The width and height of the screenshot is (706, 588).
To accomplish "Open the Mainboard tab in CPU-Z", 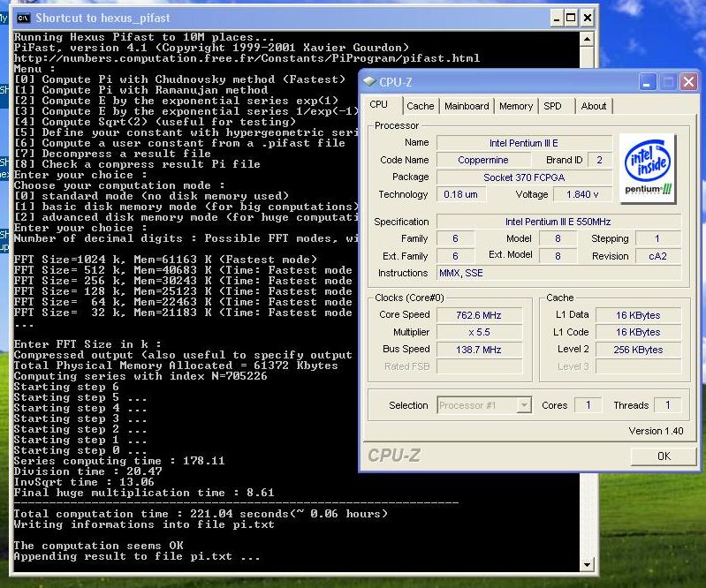I will [x=467, y=106].
